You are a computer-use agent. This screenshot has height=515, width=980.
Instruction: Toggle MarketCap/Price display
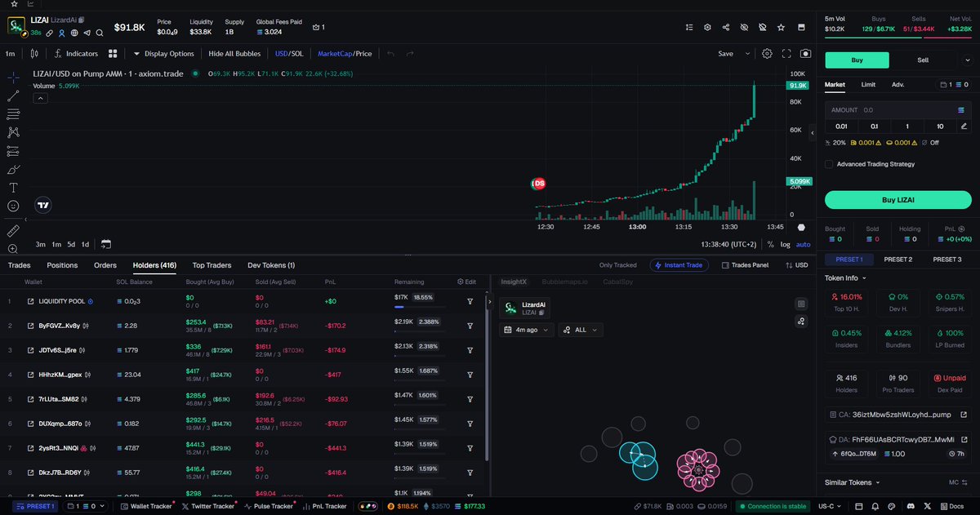pyautogui.click(x=344, y=54)
